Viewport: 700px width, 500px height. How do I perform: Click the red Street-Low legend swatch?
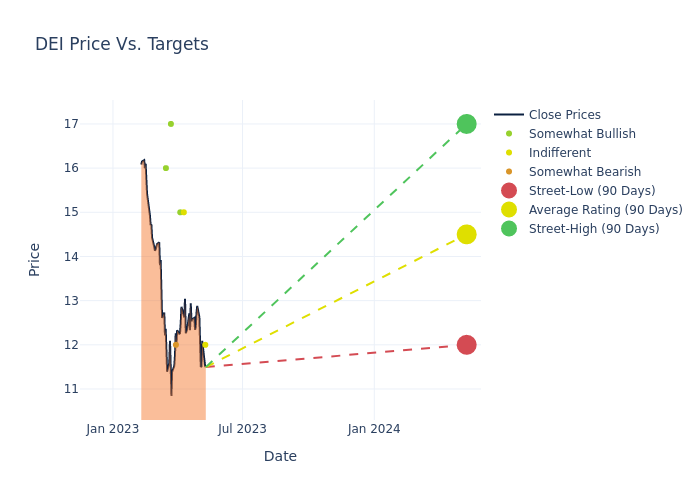509,191
